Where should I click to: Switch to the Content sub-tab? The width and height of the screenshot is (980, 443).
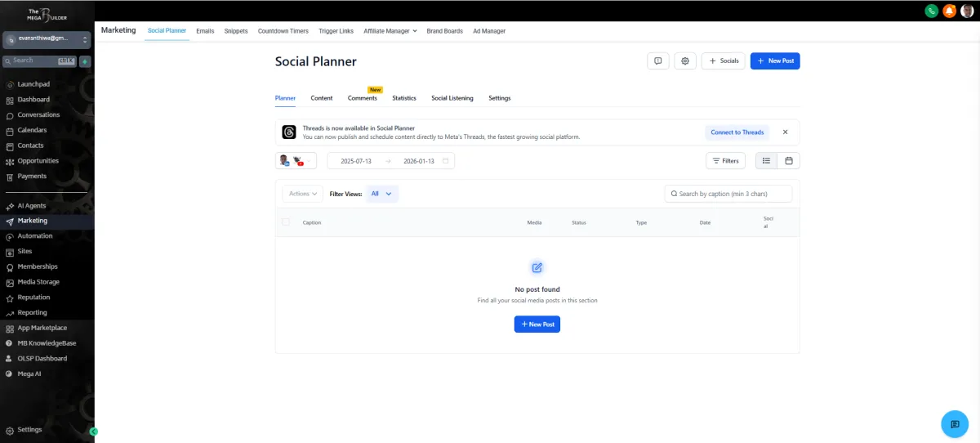point(322,98)
